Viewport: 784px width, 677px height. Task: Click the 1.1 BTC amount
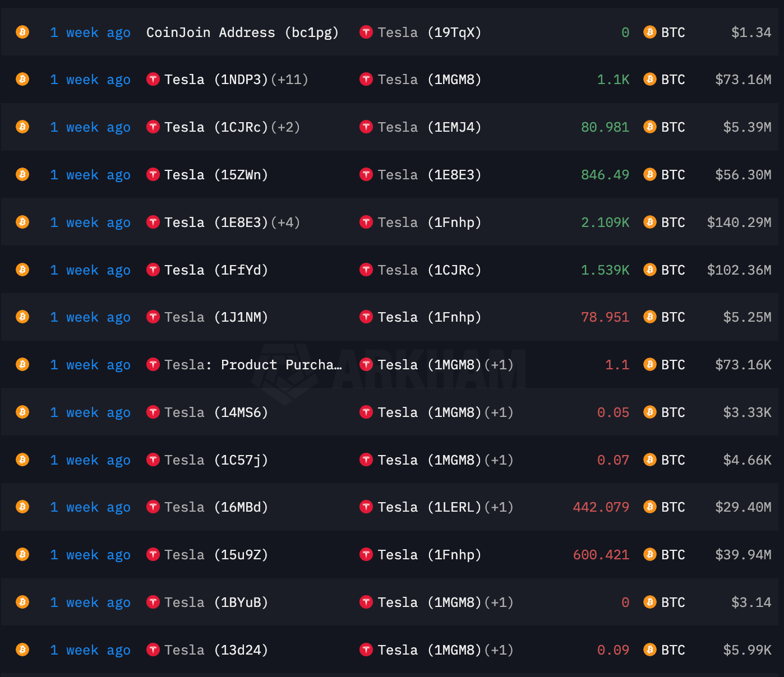point(617,365)
